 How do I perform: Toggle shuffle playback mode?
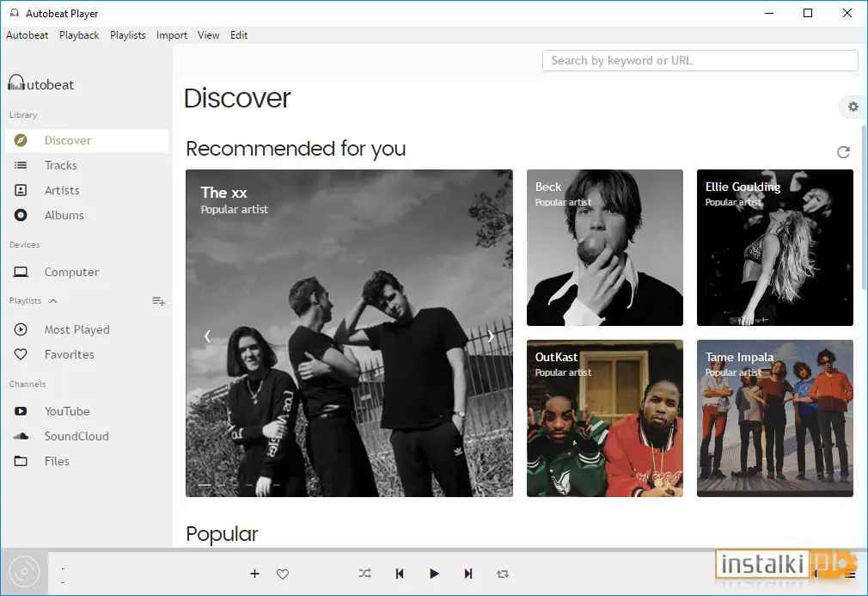tap(364, 574)
